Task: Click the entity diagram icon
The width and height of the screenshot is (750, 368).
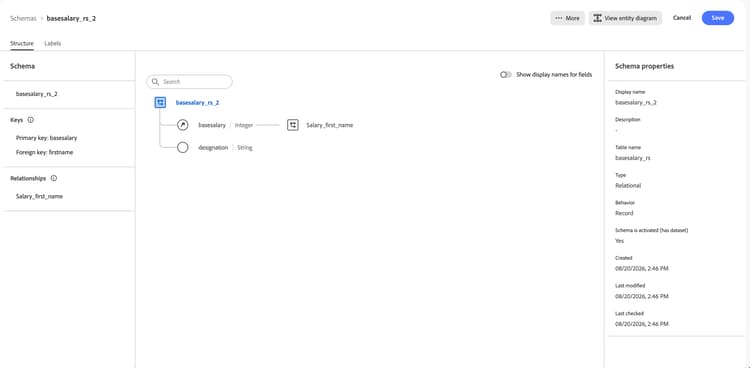Action: pyautogui.click(x=597, y=18)
